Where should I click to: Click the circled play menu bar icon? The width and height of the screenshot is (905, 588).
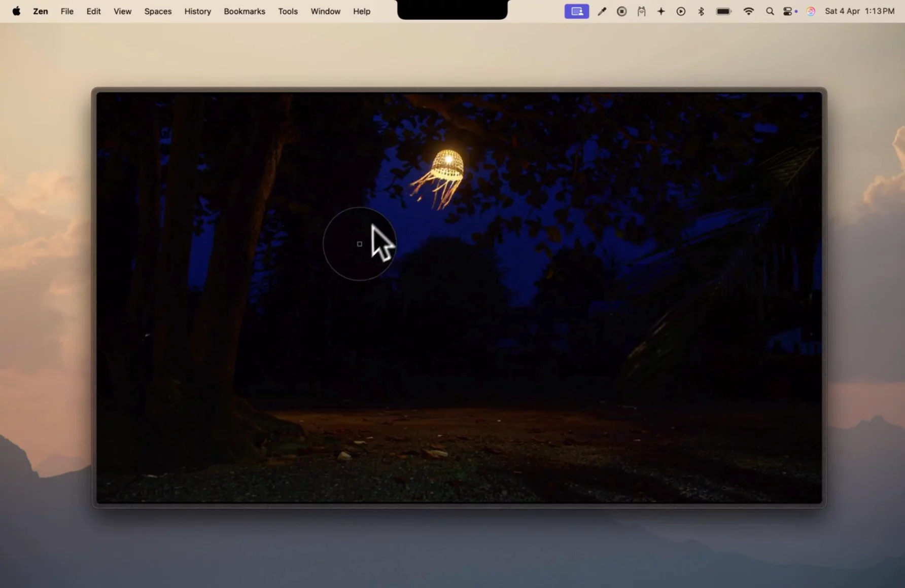[681, 11]
